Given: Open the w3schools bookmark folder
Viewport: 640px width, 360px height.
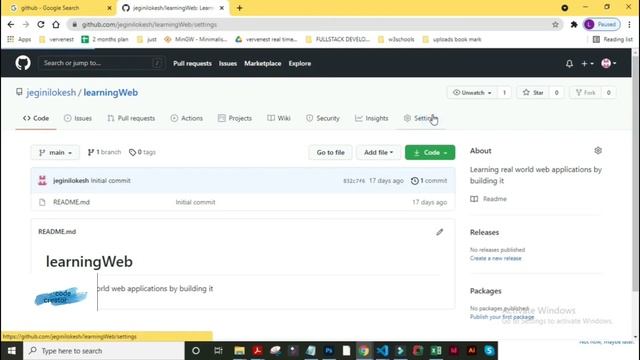Looking at the screenshot, I should [x=396, y=39].
